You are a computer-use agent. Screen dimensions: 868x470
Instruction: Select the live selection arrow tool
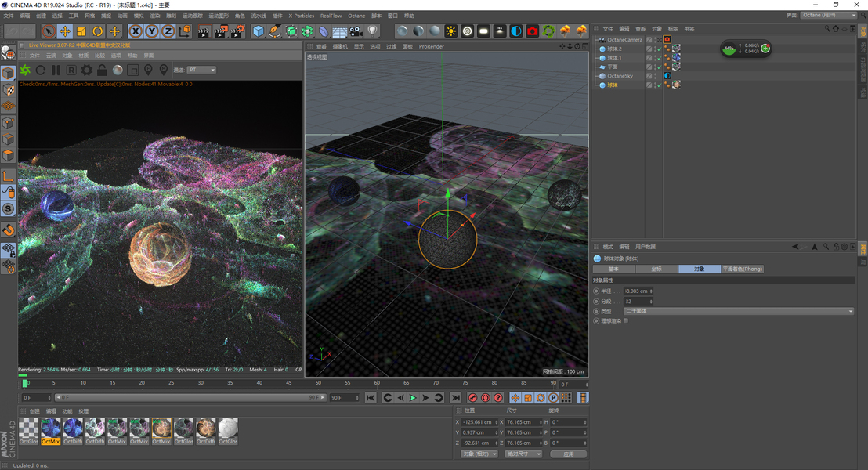coord(48,31)
